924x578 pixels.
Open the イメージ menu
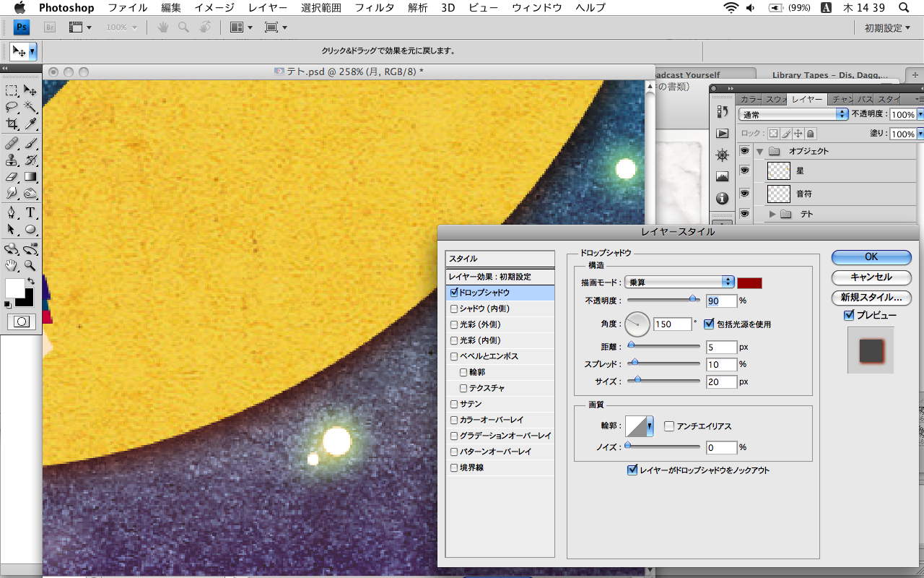click(x=214, y=8)
